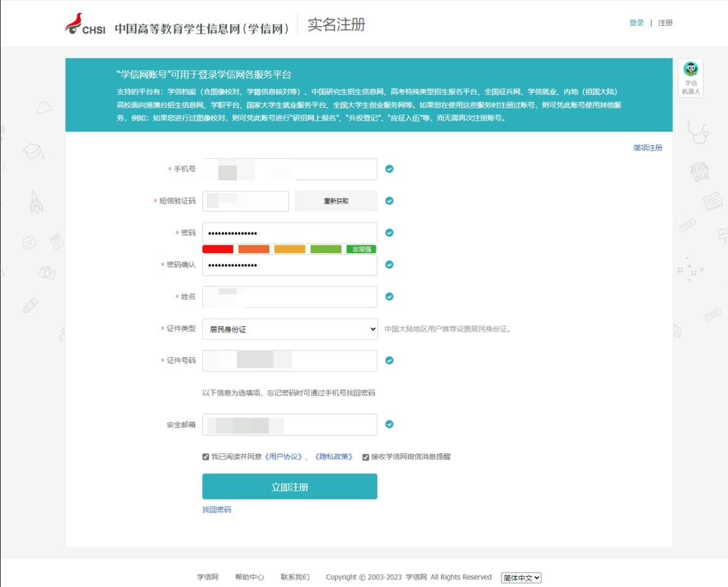Click the checkmark icon beside 重新获取 button
This screenshot has width=728, height=587.
point(389,201)
